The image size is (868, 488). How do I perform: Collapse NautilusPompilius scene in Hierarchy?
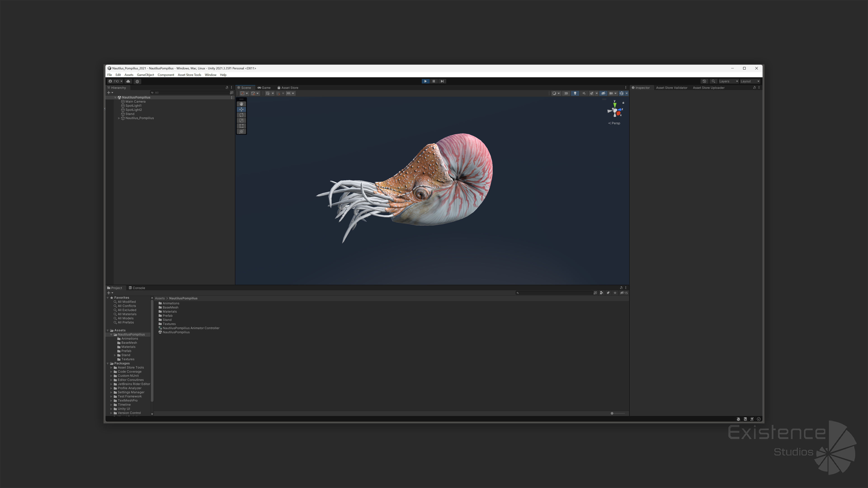(x=115, y=98)
